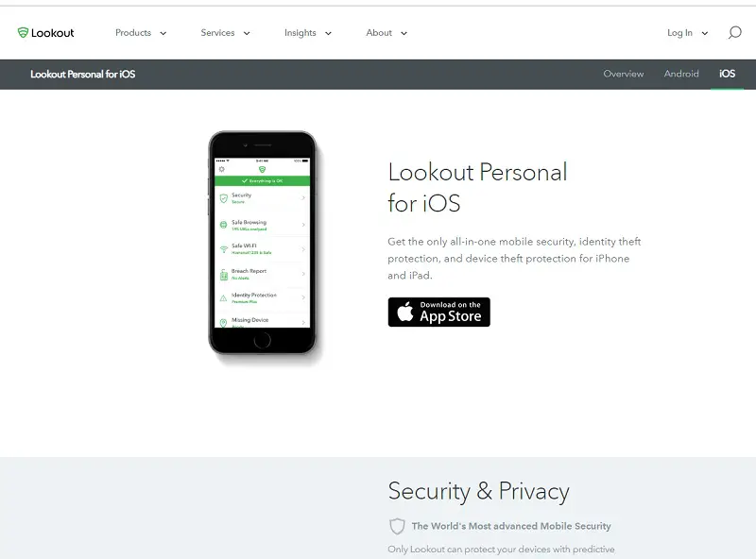Viewport: 756px width, 559px height.
Task: Click the Apple logo on App Store badge
Action: (405, 312)
